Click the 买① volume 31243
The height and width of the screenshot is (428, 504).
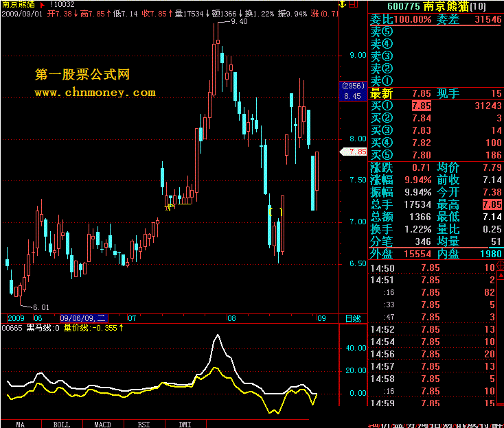tap(488, 106)
